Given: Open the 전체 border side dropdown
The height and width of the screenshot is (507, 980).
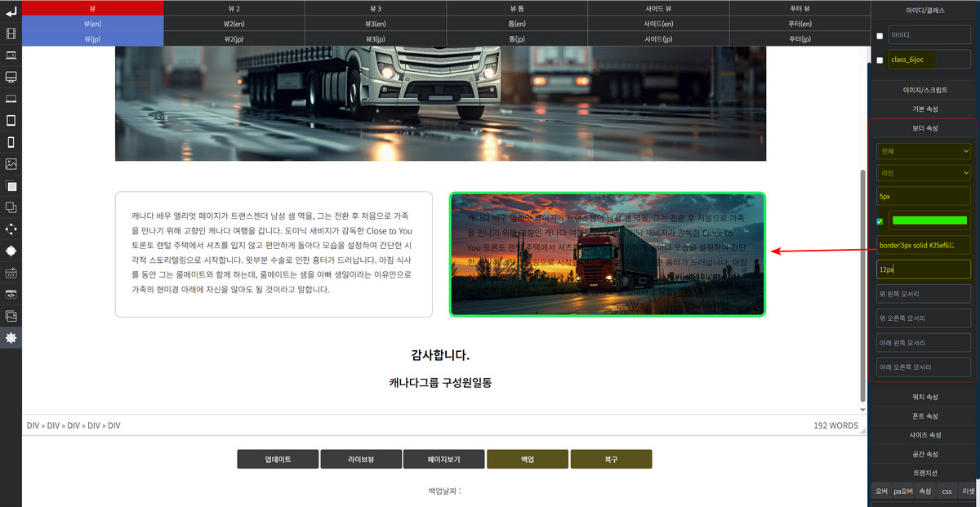Looking at the screenshot, I should pyautogui.click(x=924, y=151).
